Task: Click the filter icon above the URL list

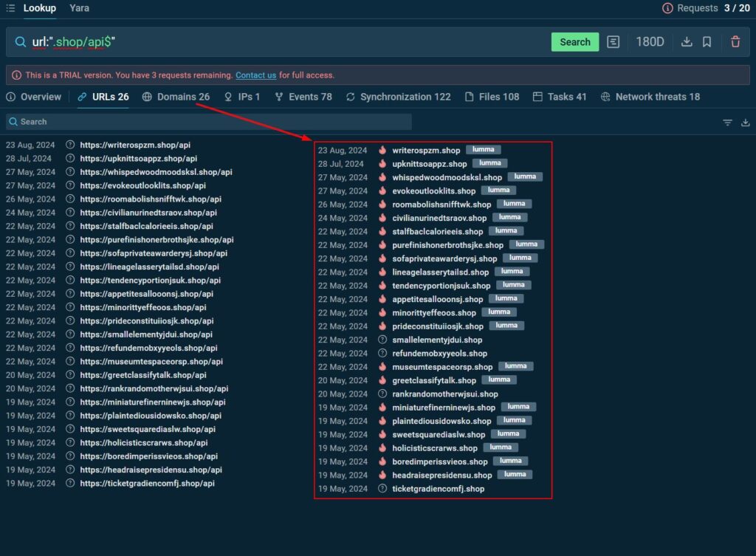Action: [728, 123]
